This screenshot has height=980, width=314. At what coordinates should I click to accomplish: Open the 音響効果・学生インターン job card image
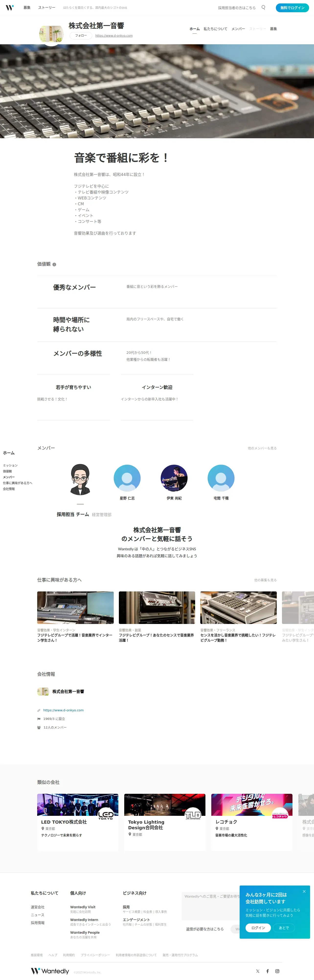[x=75, y=608]
